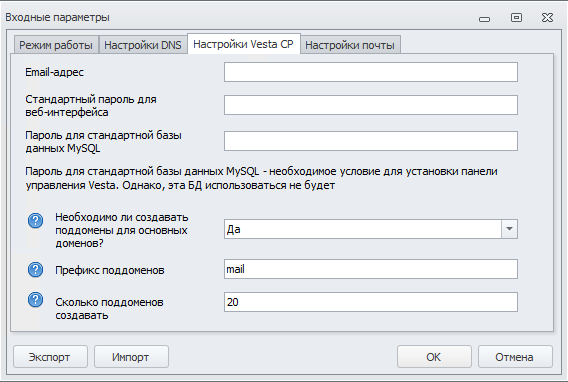Click the subdomain count field showing 20
The width and height of the screenshot is (568, 382).
(371, 302)
